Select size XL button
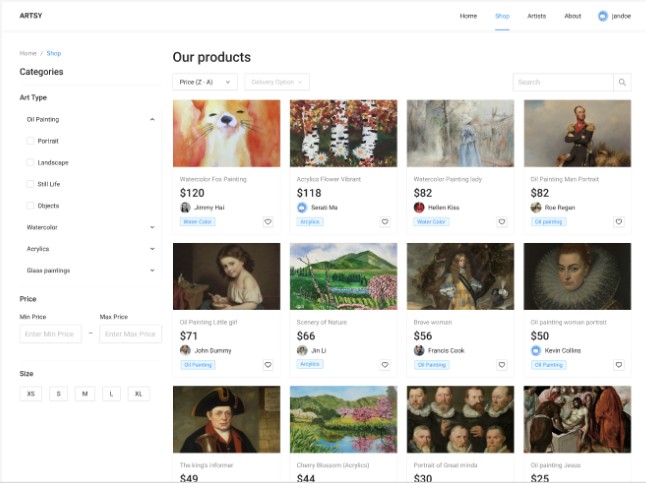The width and height of the screenshot is (646, 483). [138, 394]
